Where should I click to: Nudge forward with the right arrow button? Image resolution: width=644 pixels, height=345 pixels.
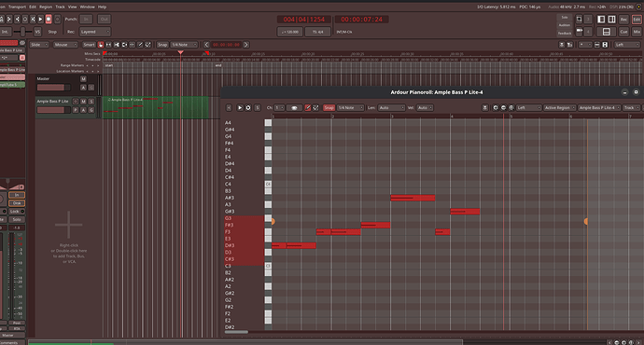coord(246,45)
